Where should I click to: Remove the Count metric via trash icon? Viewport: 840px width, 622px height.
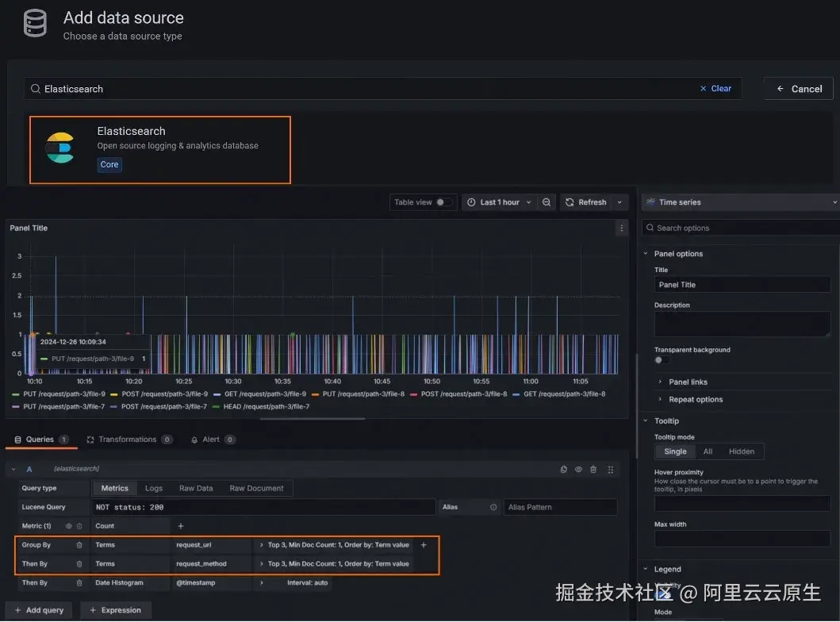[x=79, y=526]
